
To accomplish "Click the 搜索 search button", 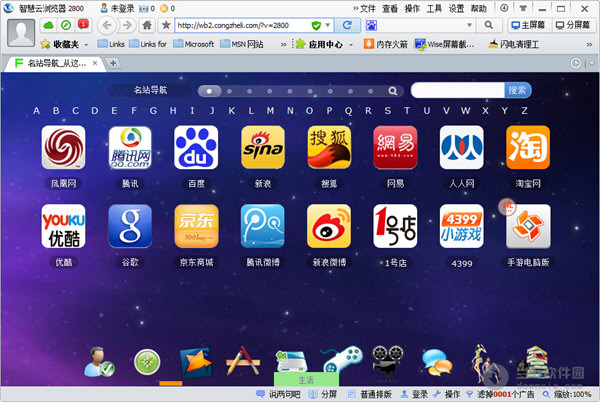I will click(x=517, y=90).
